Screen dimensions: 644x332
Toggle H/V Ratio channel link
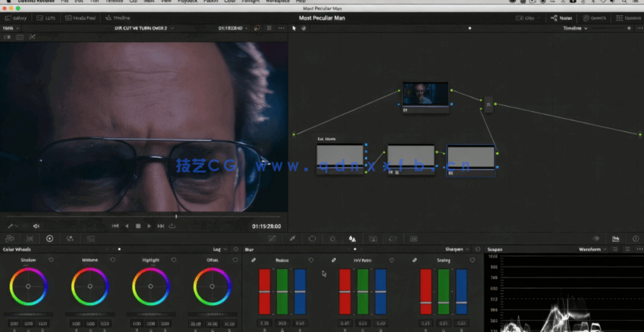point(334,260)
